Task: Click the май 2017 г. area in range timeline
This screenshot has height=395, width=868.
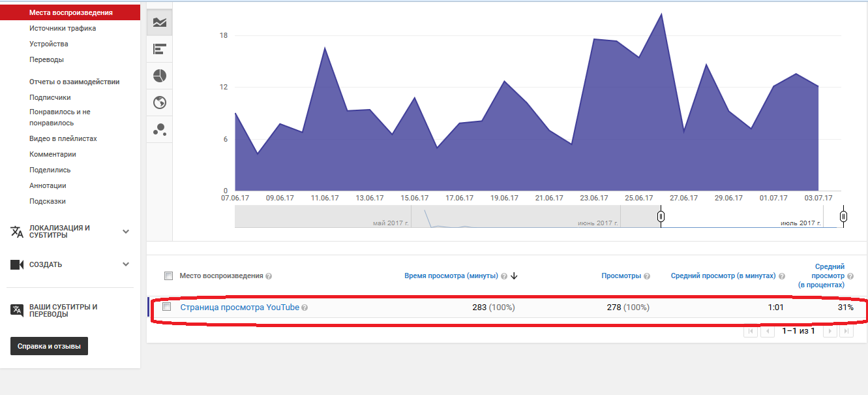Action: (x=391, y=223)
